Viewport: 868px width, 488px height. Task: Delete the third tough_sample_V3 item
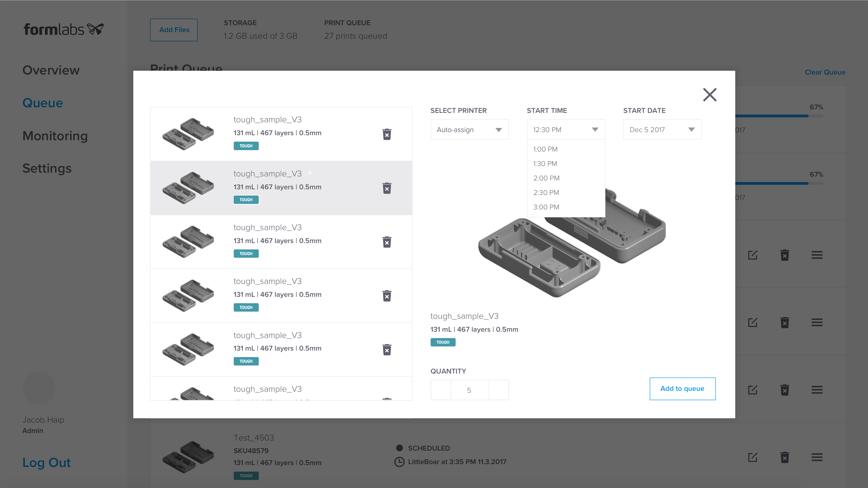(x=387, y=242)
